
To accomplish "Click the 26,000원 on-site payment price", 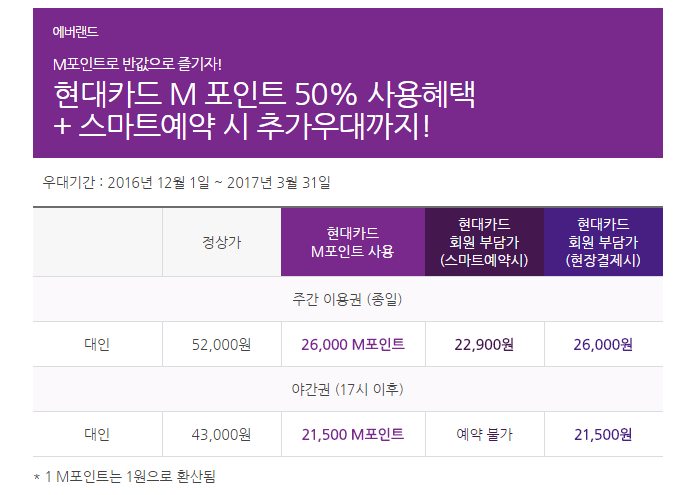I will (603, 344).
